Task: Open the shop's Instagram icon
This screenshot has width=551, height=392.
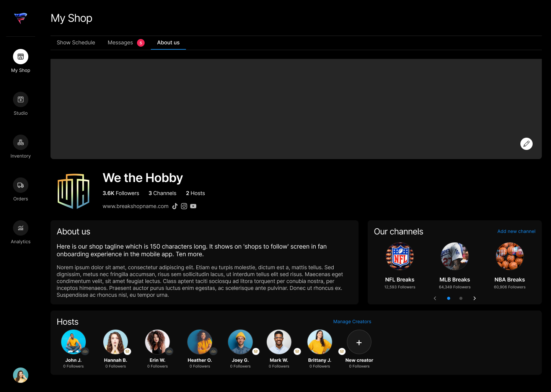Action: 184,206
